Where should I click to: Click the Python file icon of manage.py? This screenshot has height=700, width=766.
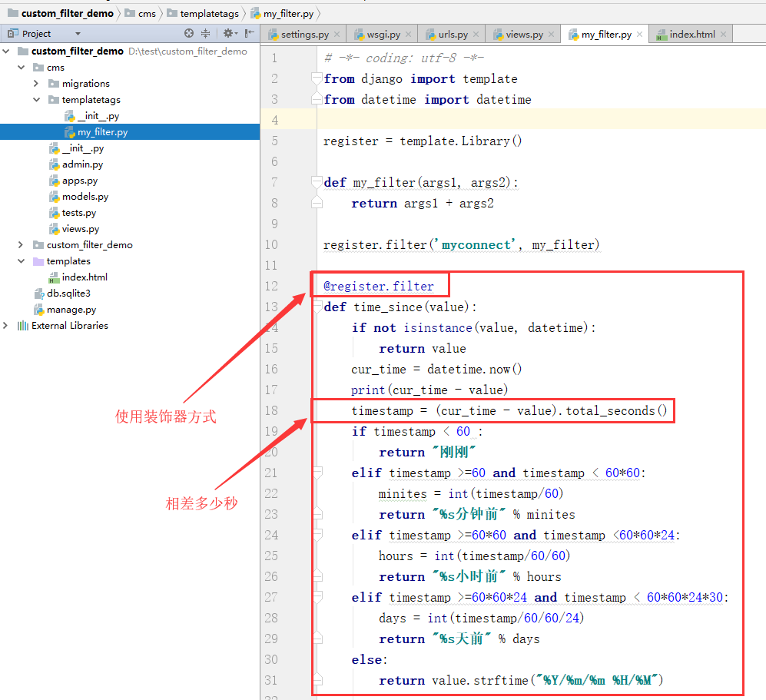[x=39, y=309]
